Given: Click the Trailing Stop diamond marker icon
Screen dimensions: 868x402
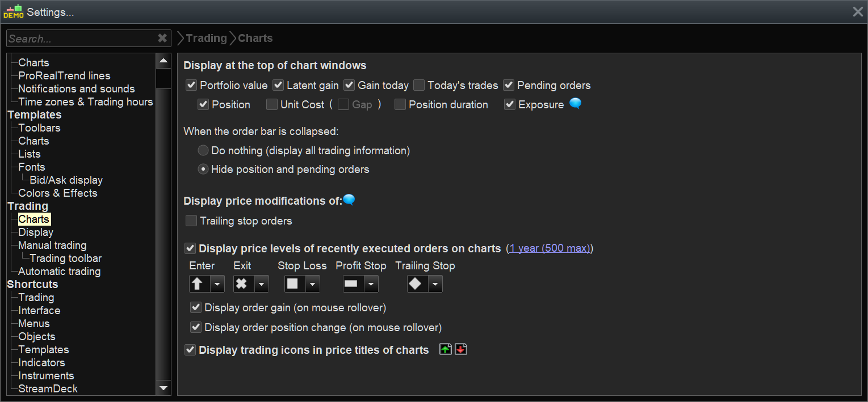Looking at the screenshot, I should (x=416, y=283).
